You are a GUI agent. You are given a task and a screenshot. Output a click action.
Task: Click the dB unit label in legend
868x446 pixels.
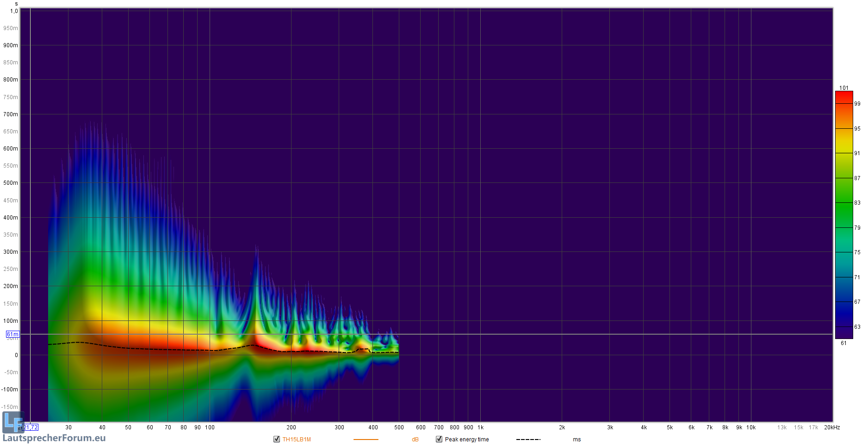click(415, 440)
